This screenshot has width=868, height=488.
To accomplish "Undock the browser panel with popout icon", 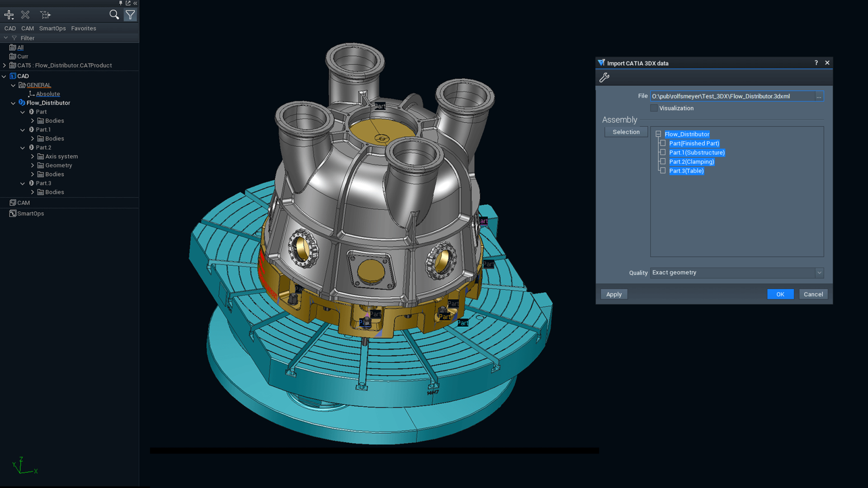I will pyautogui.click(x=128, y=3).
